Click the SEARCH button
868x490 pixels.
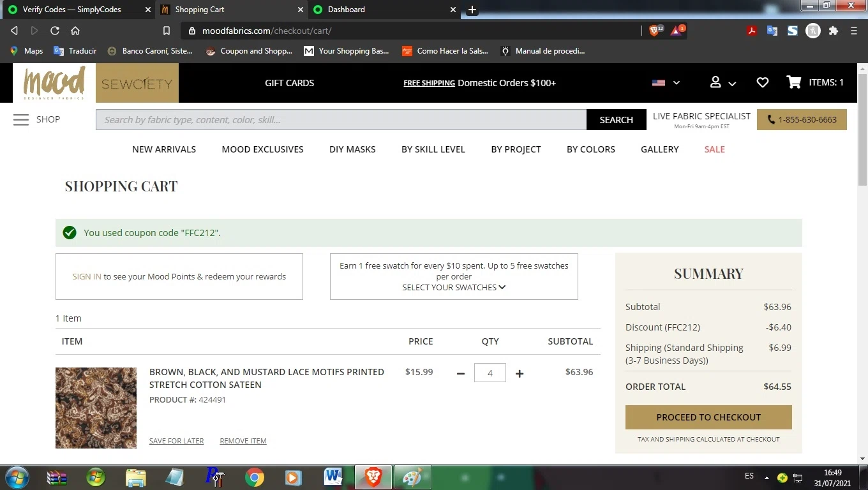click(616, 120)
